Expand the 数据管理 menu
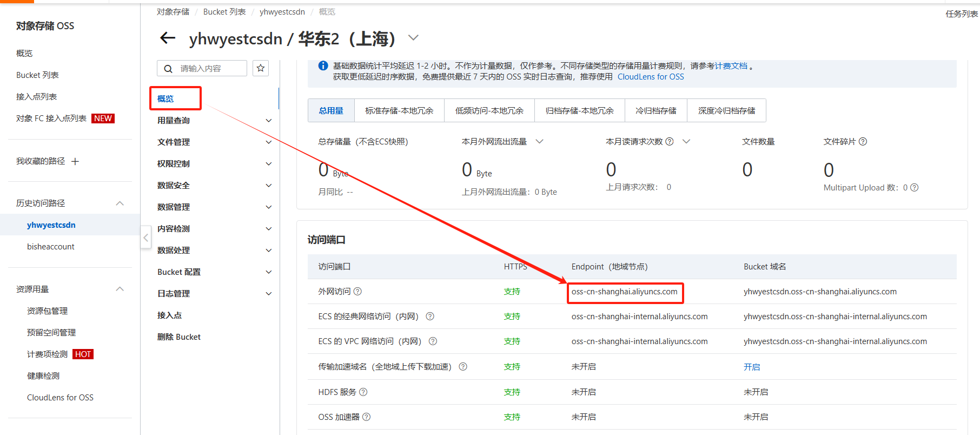The width and height of the screenshot is (980, 435). pyautogui.click(x=269, y=207)
